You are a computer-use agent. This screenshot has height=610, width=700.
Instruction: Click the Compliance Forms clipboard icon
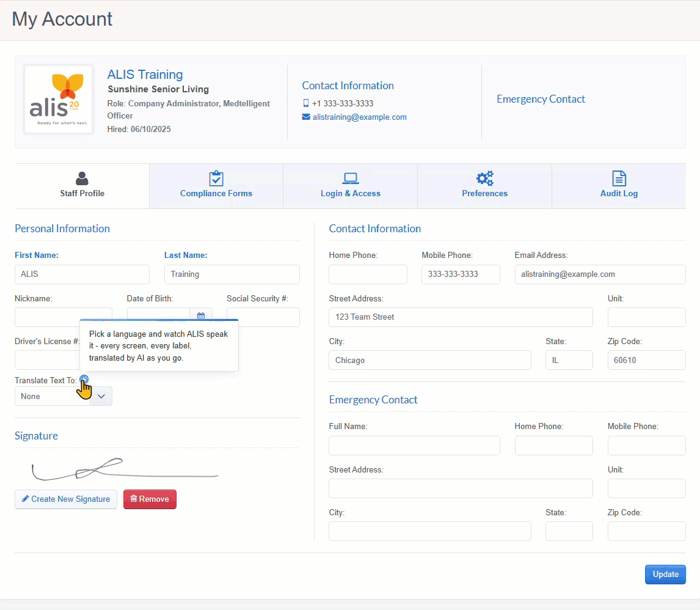click(x=216, y=178)
